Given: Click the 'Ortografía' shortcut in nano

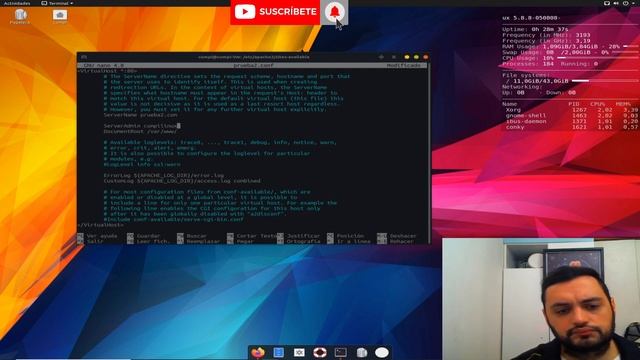Looking at the screenshot, I should click(299, 242).
